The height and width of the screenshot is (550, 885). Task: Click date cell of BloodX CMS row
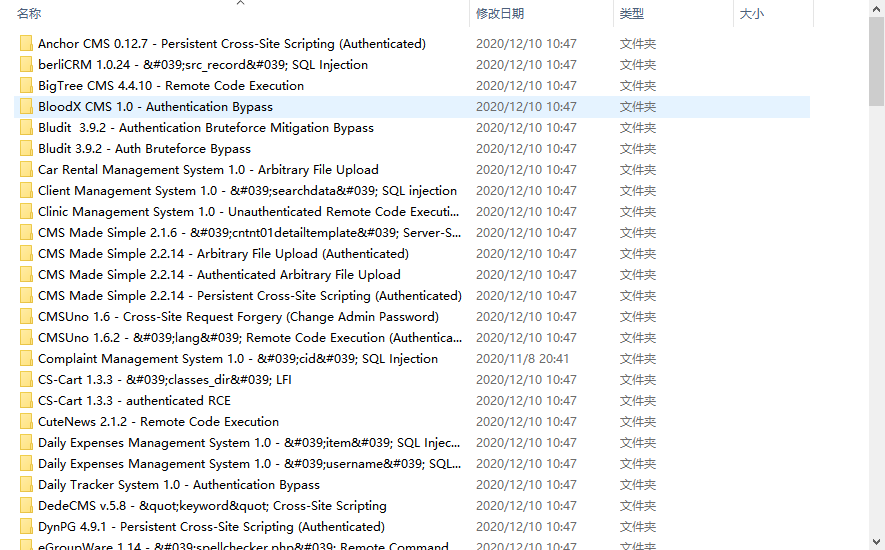[526, 107]
